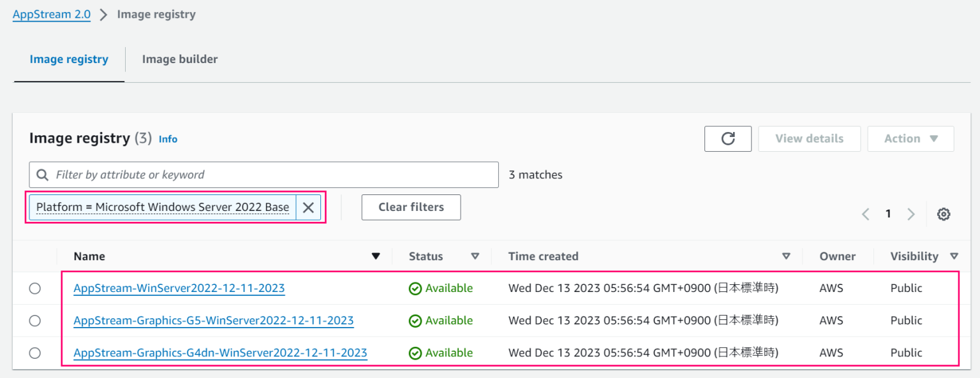
Task: Open the AppStream 2.0 breadcrumb link
Action: (51, 14)
